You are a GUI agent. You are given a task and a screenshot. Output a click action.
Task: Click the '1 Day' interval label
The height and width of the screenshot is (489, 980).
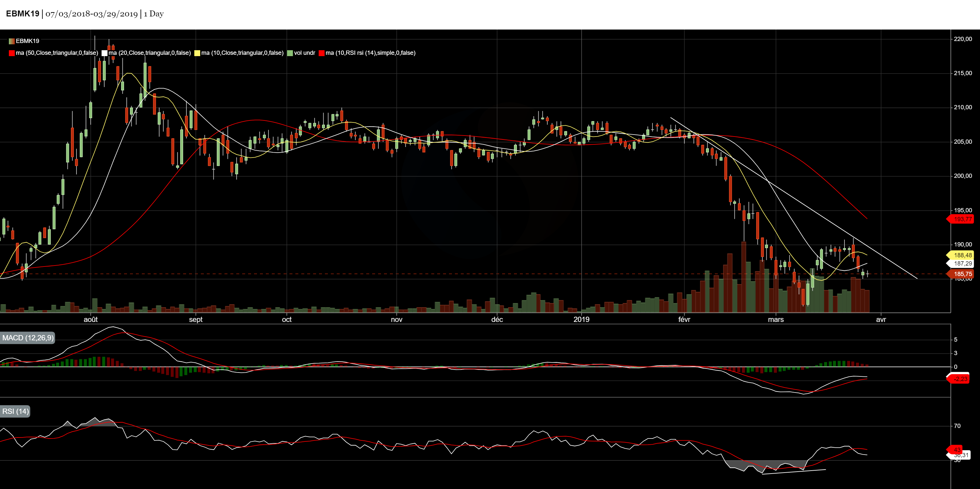(x=154, y=14)
